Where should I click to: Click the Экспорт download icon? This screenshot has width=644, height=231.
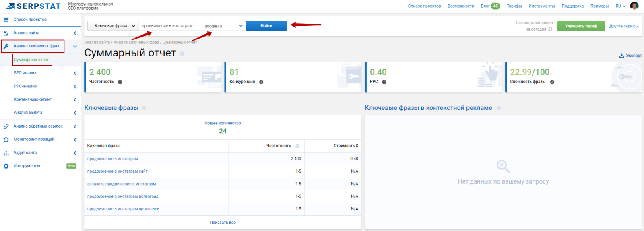tap(621, 56)
